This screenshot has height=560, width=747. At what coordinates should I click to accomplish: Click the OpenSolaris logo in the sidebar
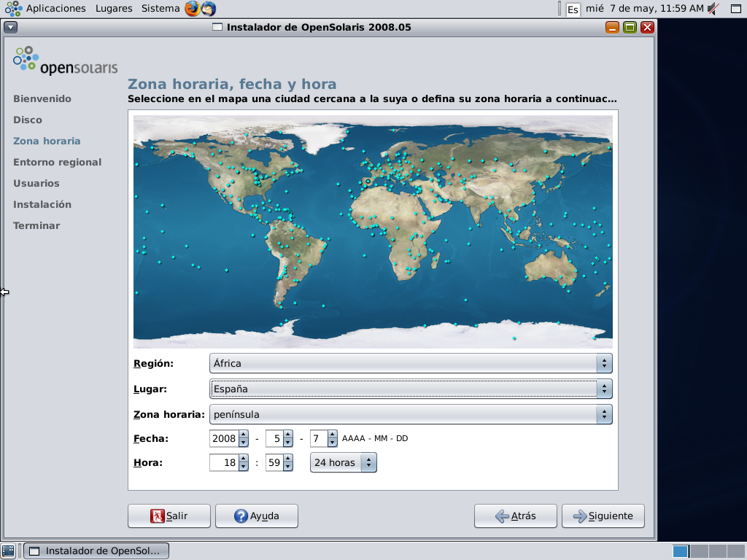[65, 61]
